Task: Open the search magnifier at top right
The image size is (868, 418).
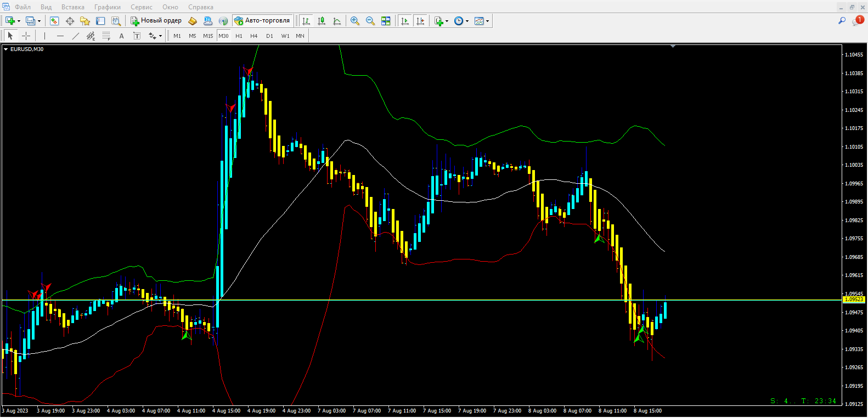Action: pyautogui.click(x=842, y=21)
